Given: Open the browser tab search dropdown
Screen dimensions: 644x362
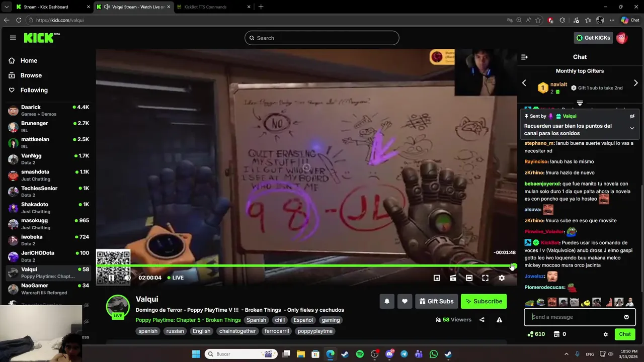Looking at the screenshot, I should (x=6, y=7).
